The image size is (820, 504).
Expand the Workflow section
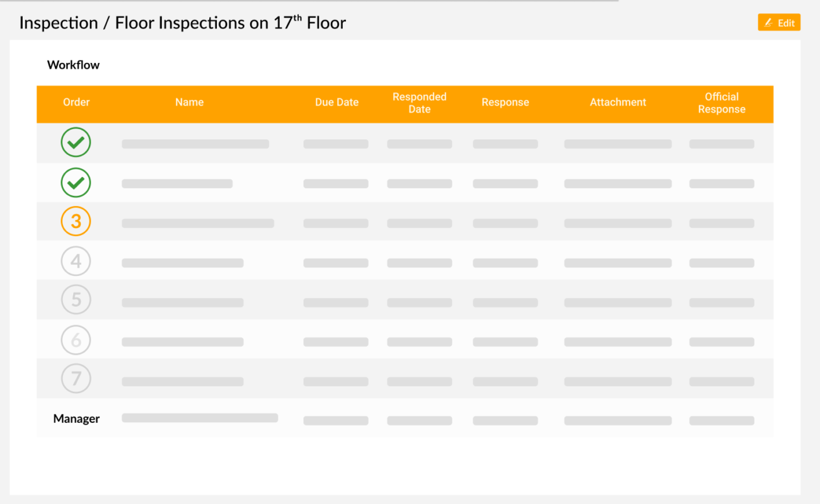(73, 64)
